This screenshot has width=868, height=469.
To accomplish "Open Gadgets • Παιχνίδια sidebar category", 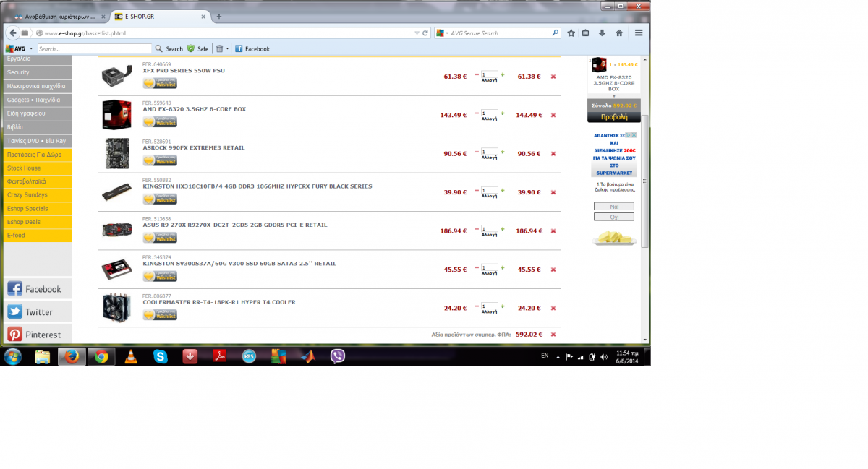I will point(38,100).
